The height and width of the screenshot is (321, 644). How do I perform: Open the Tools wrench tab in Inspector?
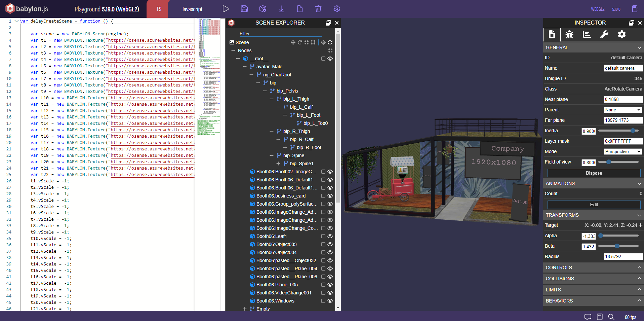pyautogui.click(x=604, y=34)
